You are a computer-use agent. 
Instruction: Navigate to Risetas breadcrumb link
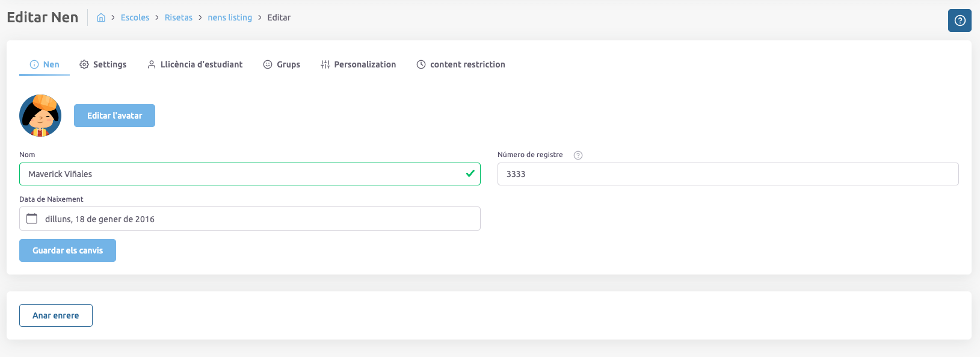pyautogui.click(x=179, y=18)
